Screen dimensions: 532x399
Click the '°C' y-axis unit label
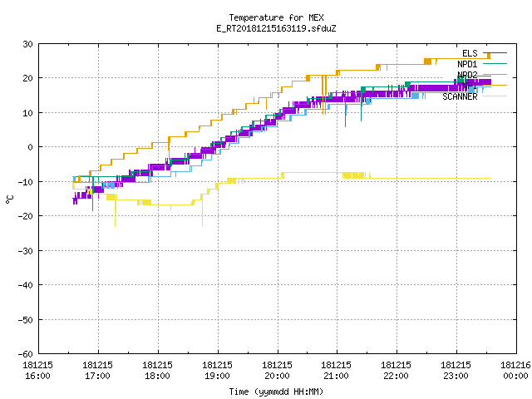[10, 199]
